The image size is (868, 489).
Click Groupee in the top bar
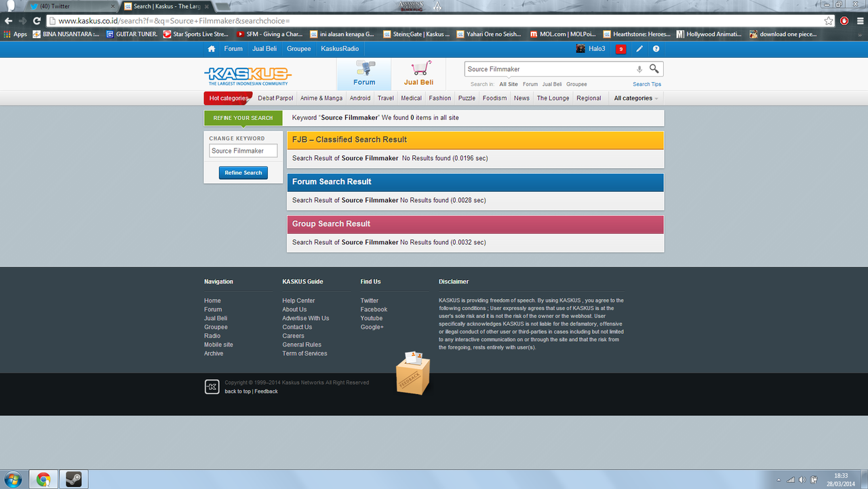coord(298,49)
